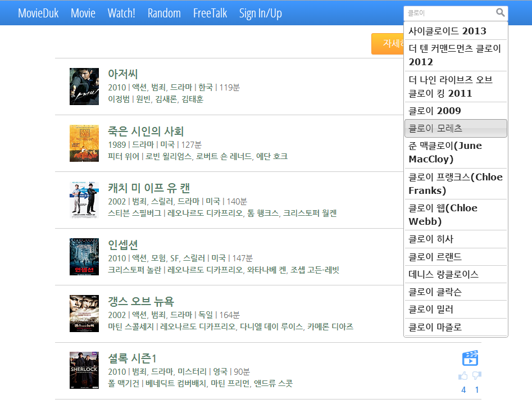Click Sign In/Up in the navigation bar
Viewport: 532px width, 404px height.
click(x=260, y=12)
